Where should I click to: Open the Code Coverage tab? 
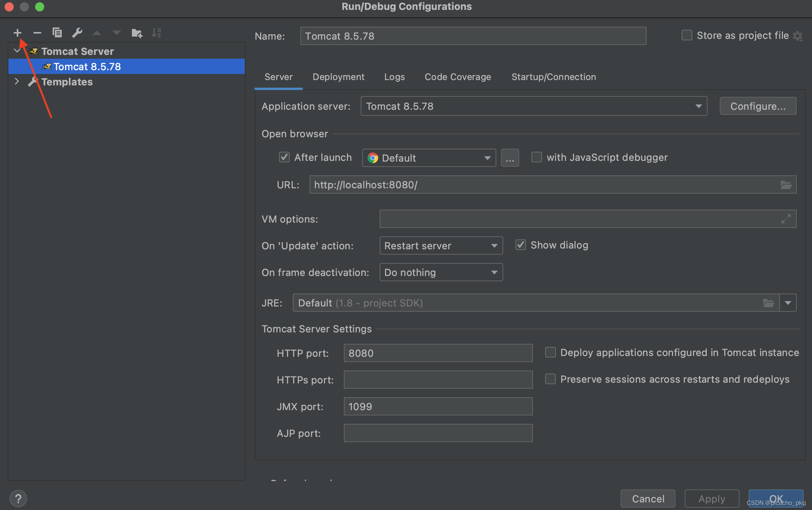458,77
